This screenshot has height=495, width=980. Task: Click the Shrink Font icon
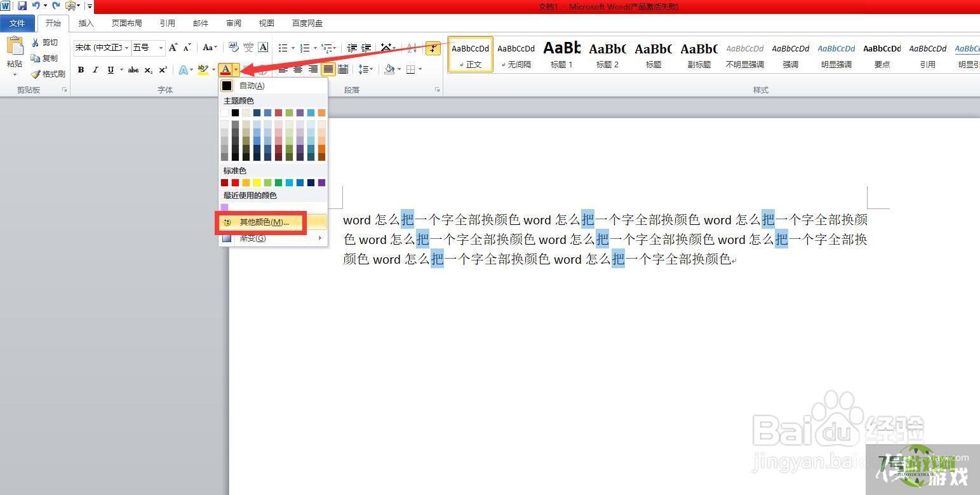point(187,48)
